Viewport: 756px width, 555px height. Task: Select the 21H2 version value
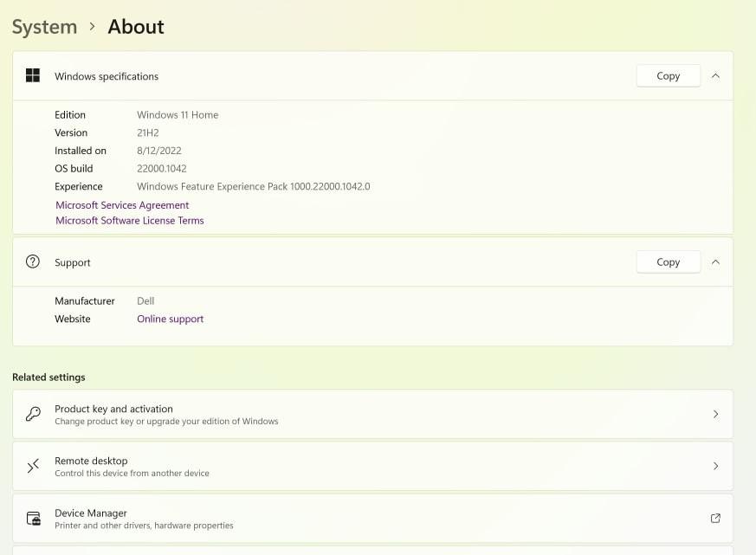point(148,132)
